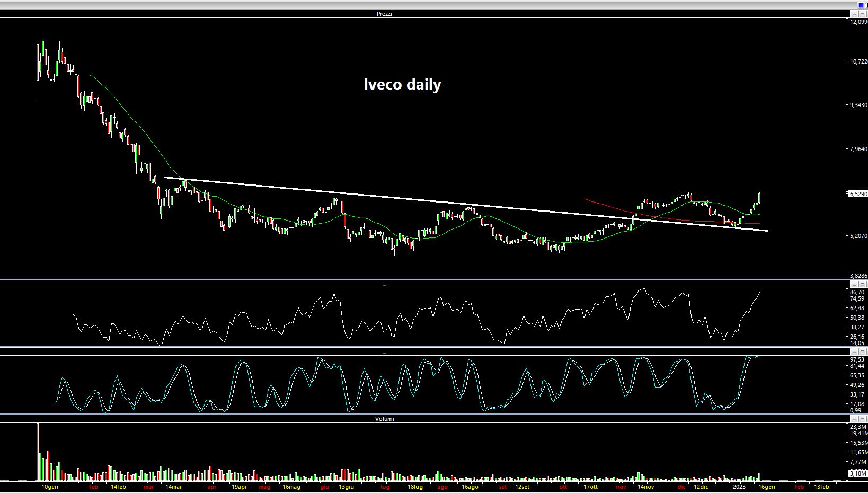Maximize the stochastic oscillator panel
Image resolution: width=868 pixels, height=493 pixels.
pyautogui.click(x=862, y=351)
